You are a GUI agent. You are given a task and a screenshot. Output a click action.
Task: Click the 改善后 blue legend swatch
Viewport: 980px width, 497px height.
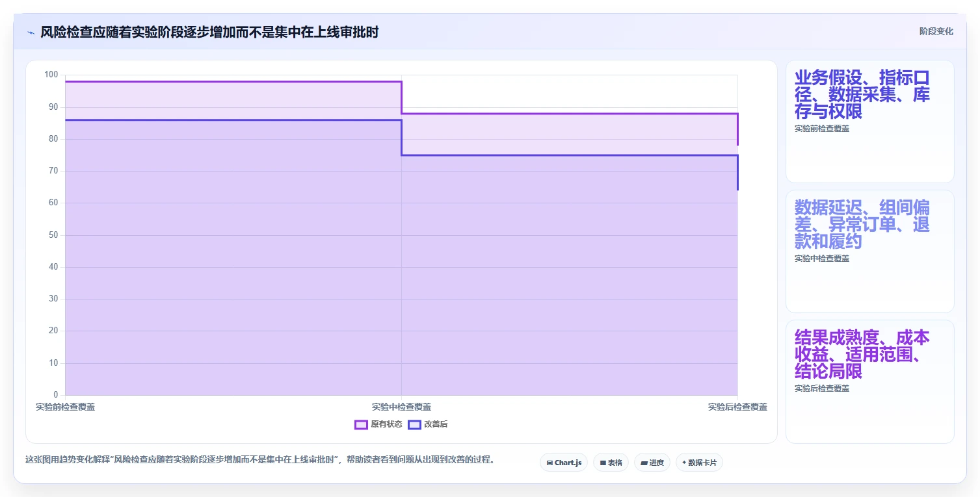tap(414, 425)
